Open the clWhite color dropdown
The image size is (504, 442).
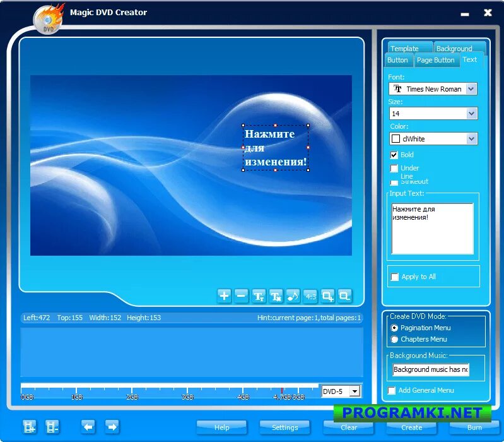(471, 139)
